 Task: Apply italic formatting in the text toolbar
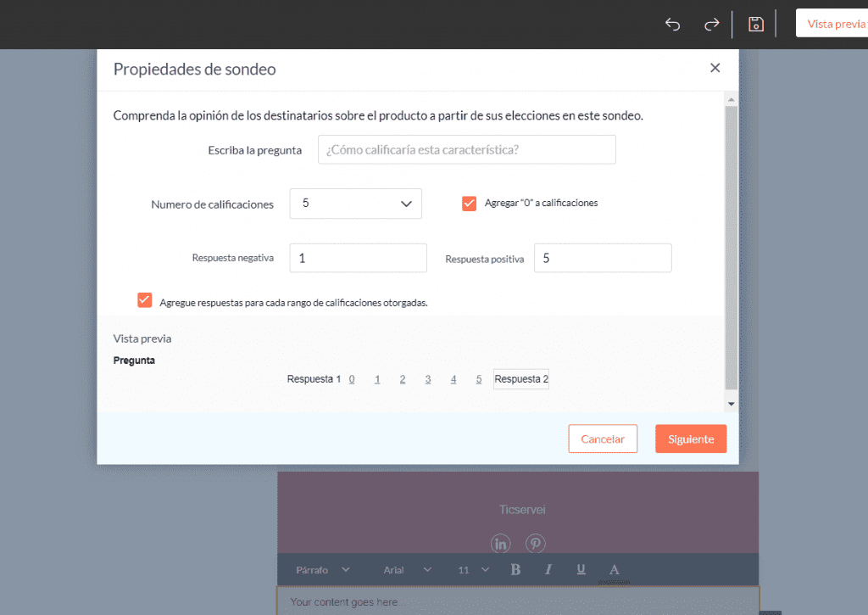pyautogui.click(x=548, y=569)
